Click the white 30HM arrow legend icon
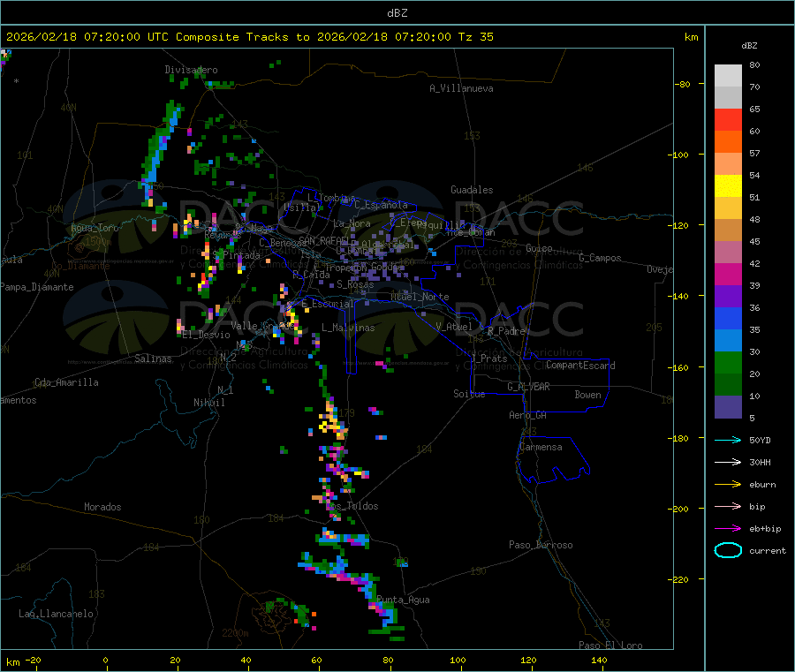This screenshot has width=795, height=672. [x=728, y=462]
